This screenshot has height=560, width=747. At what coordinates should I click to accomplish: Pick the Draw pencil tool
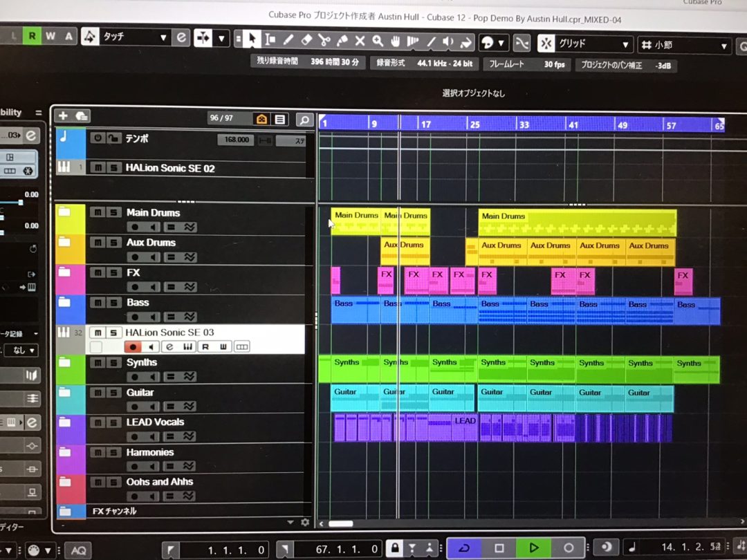click(288, 40)
